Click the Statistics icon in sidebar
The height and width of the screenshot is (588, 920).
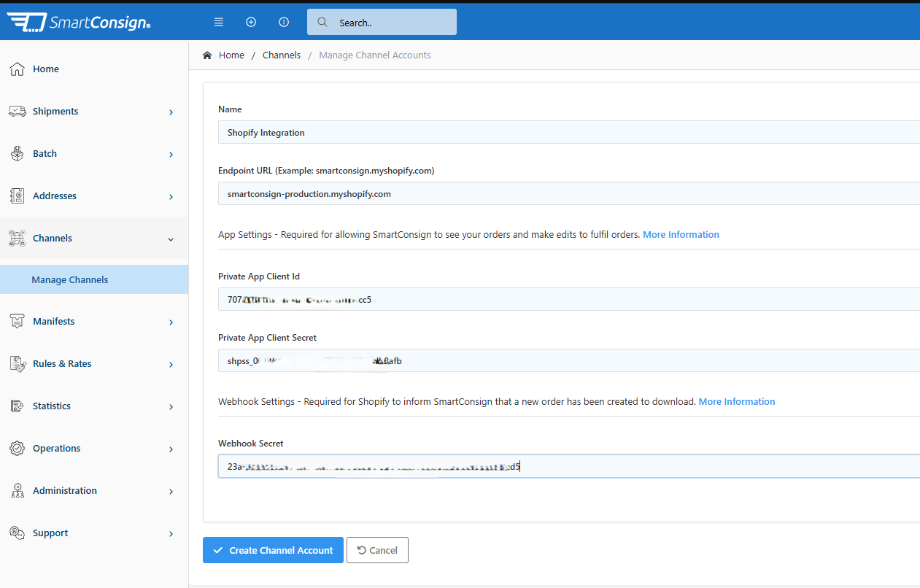(18, 406)
